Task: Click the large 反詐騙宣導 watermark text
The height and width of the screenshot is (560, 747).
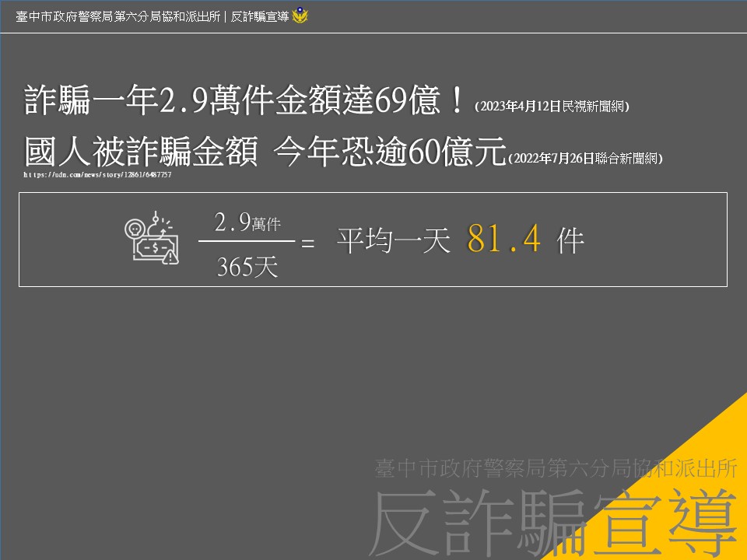Action: [554, 520]
